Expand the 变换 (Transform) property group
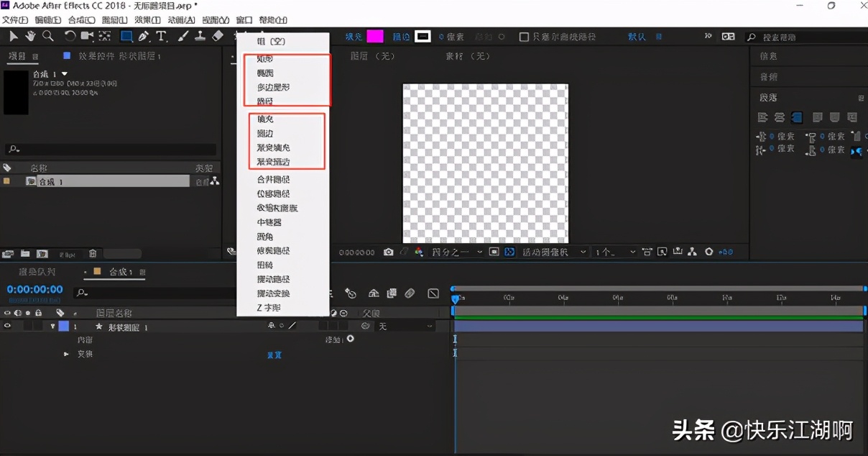Viewport: 868px width, 456px height. coord(65,354)
